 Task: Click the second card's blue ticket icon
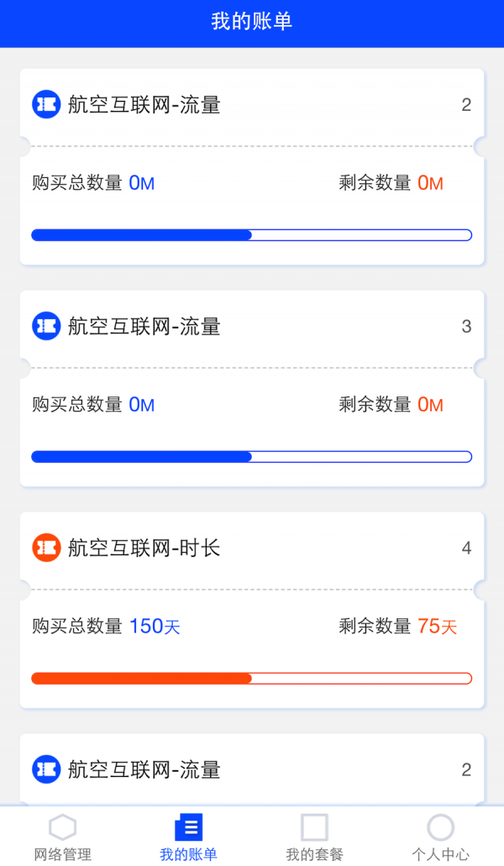pos(46,326)
